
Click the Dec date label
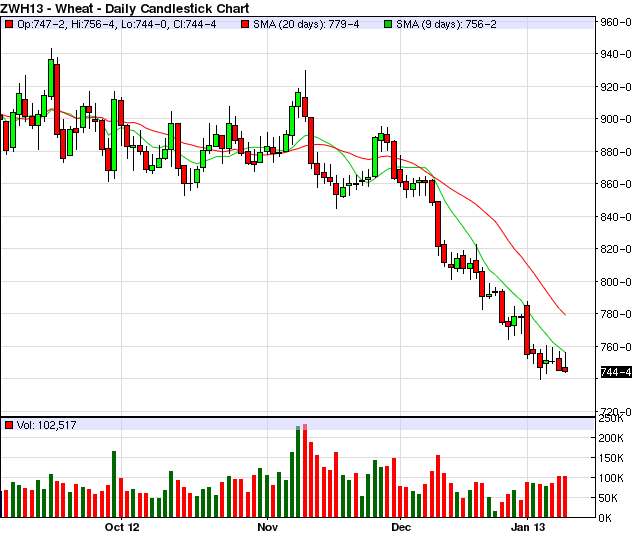click(401, 527)
